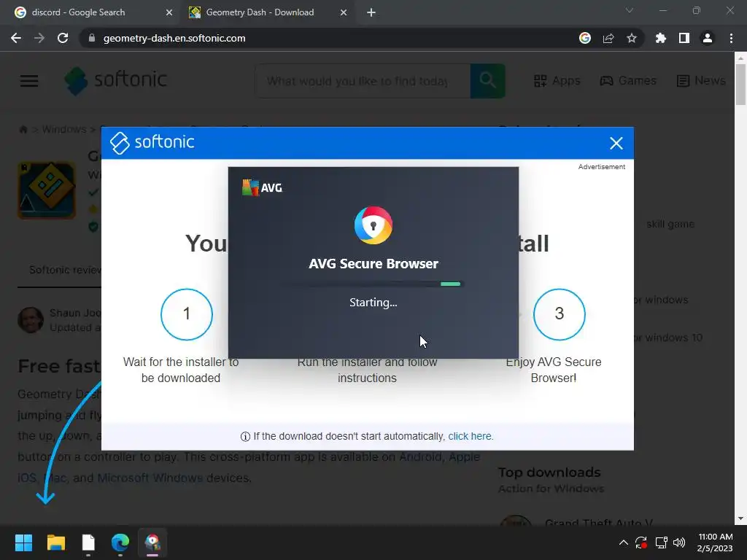Click the AVG Secure Browser taskbar icon
This screenshot has width=747, height=560.
click(x=152, y=542)
